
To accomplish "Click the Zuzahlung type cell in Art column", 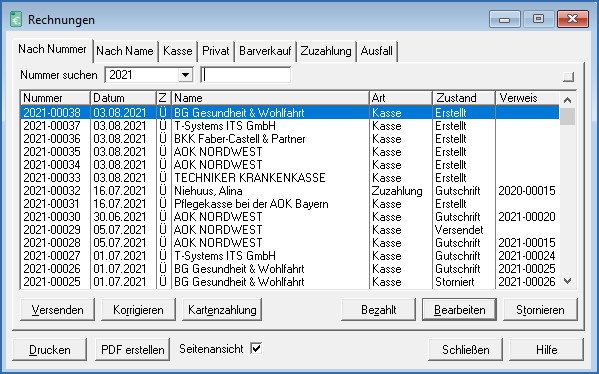I will click(397, 191).
